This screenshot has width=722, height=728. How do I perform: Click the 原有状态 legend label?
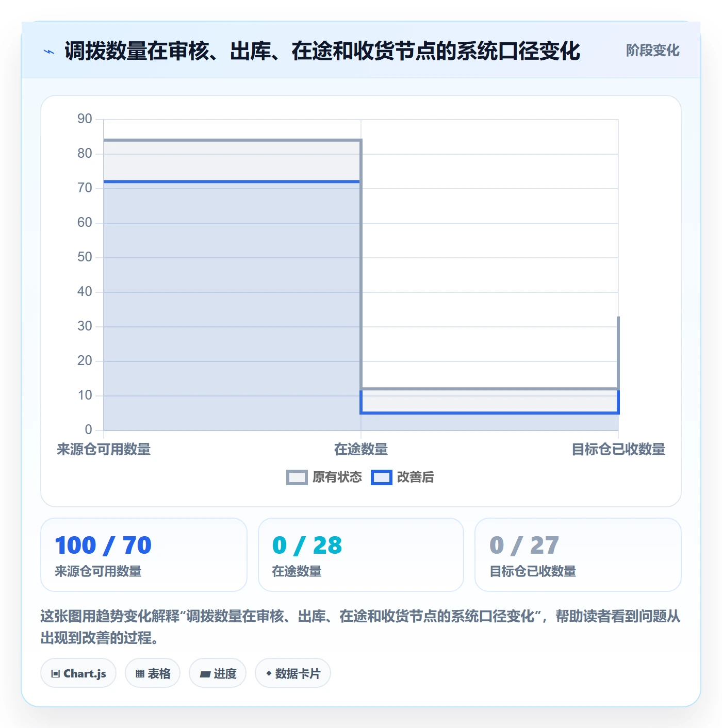(x=337, y=477)
